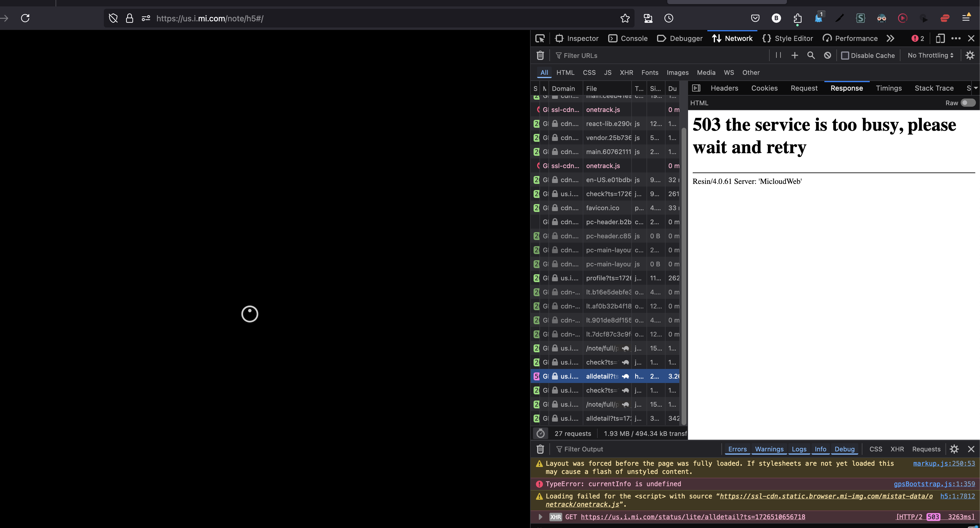Screen dimensions: 980x528
Task: Pause network recording
Action: pos(778,55)
